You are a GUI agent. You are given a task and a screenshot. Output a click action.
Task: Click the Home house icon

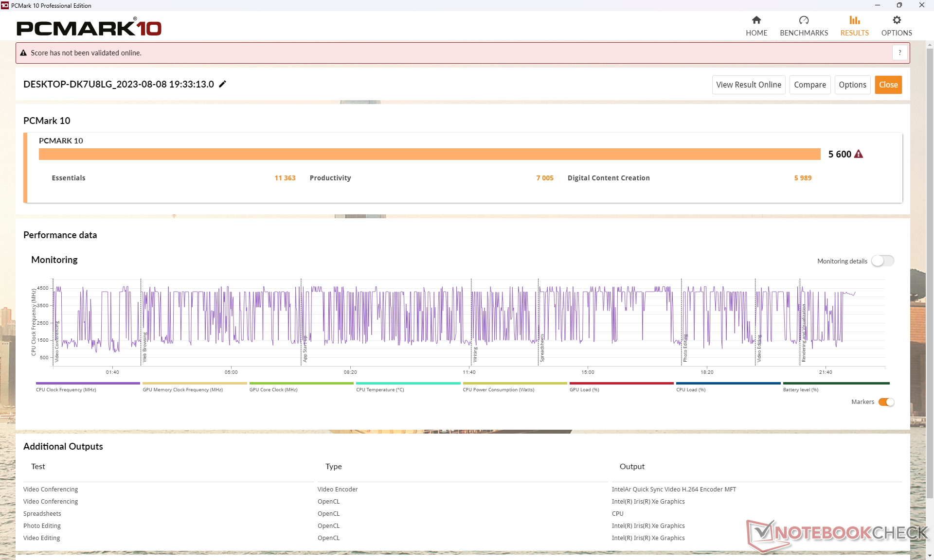pyautogui.click(x=756, y=20)
